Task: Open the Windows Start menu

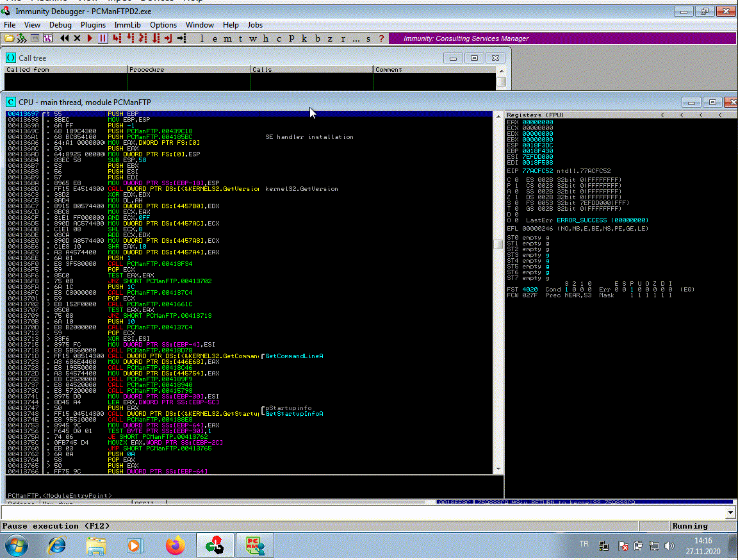Action: (x=17, y=546)
